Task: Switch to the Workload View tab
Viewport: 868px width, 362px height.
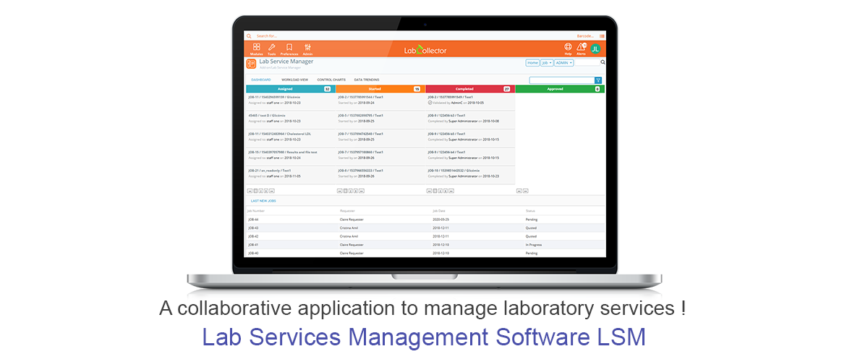Action: click(294, 80)
